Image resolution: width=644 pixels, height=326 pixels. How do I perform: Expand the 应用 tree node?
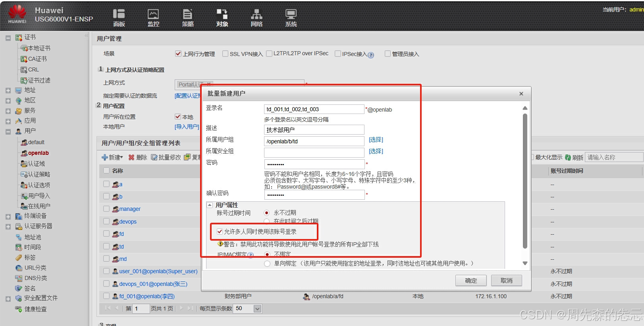coord(8,121)
